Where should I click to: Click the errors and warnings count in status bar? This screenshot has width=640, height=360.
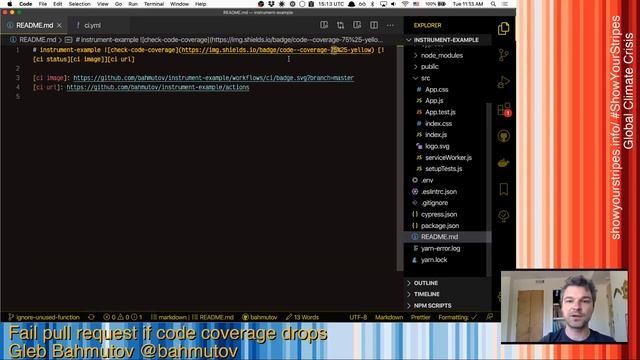point(124,317)
